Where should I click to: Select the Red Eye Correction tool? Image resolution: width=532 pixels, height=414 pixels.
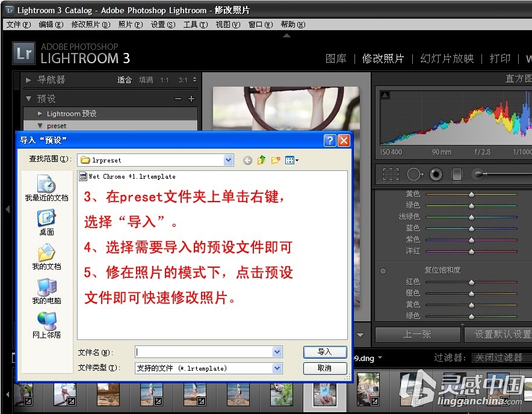[x=436, y=175]
